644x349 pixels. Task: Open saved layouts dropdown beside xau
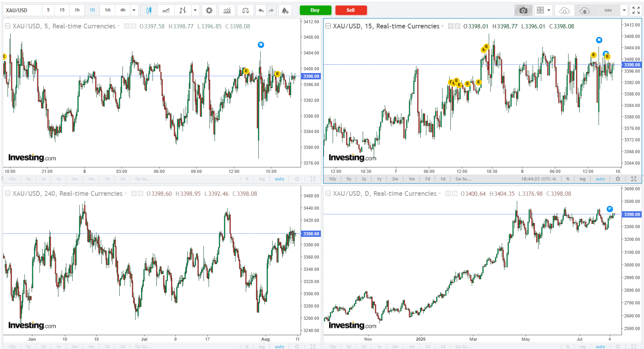coord(624,10)
